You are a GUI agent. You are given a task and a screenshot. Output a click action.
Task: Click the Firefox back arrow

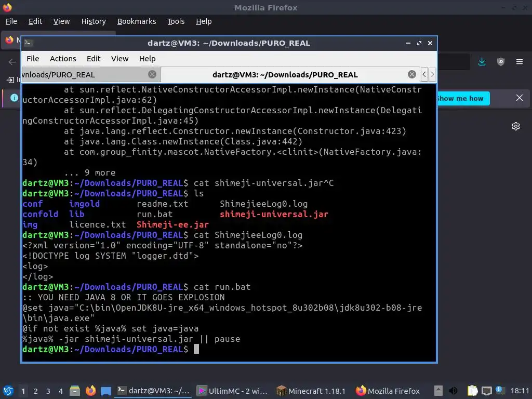(x=12, y=62)
